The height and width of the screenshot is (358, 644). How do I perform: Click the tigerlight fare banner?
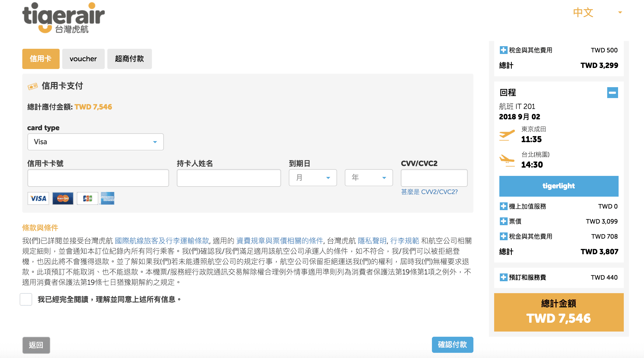pos(559,186)
